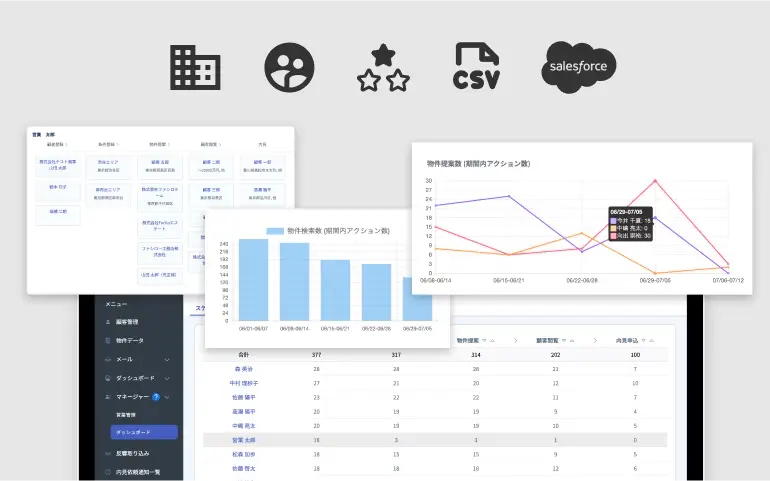770x481 pixels.
Task: Click the CSV file icon
Action: [477, 68]
